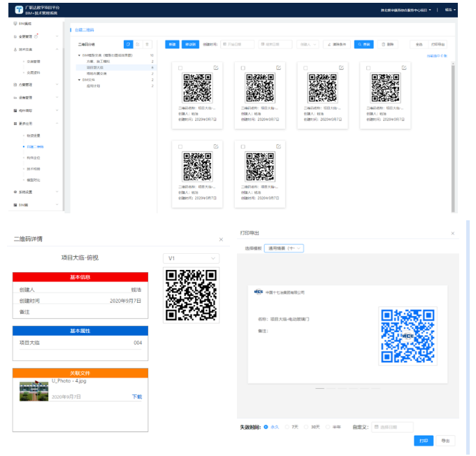Click the gear icon beside 系统设置
The width and height of the screenshot is (476, 456).
pyautogui.click(x=15, y=192)
